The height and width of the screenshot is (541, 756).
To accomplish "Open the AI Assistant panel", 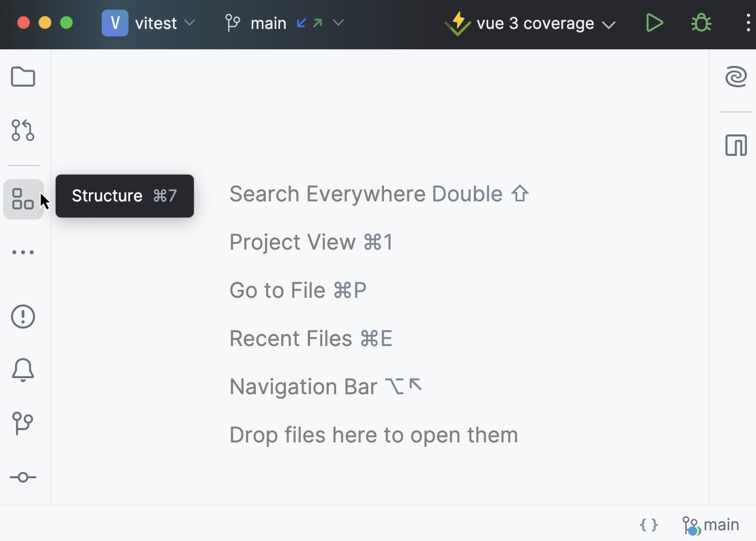I will click(x=736, y=77).
